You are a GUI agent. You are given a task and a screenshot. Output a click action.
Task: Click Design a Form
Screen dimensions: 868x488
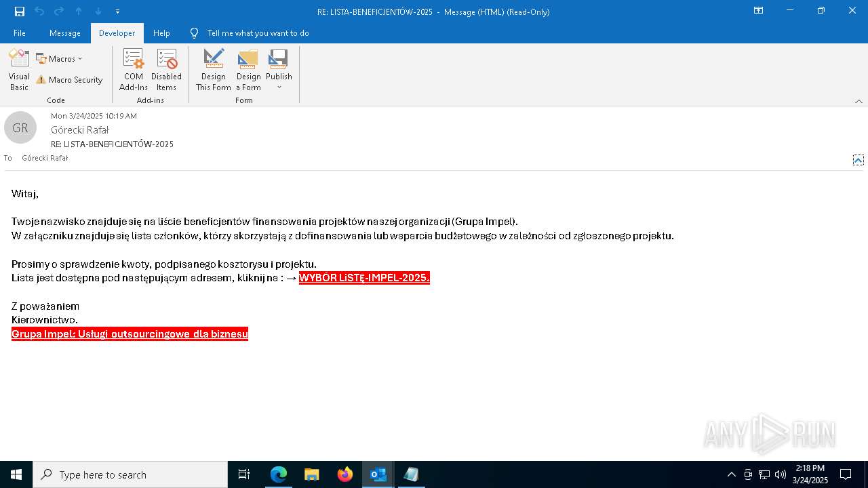248,70
